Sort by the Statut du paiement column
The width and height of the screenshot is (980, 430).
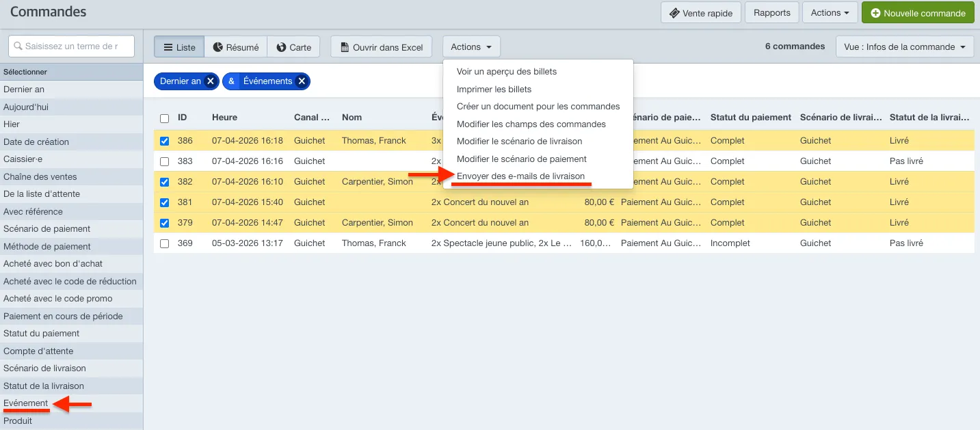(751, 118)
